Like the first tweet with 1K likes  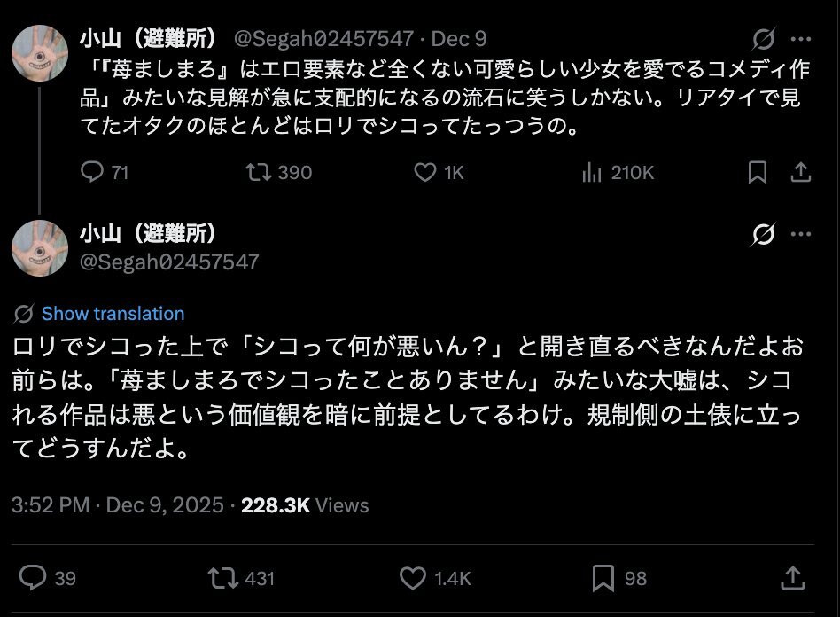coord(426,172)
